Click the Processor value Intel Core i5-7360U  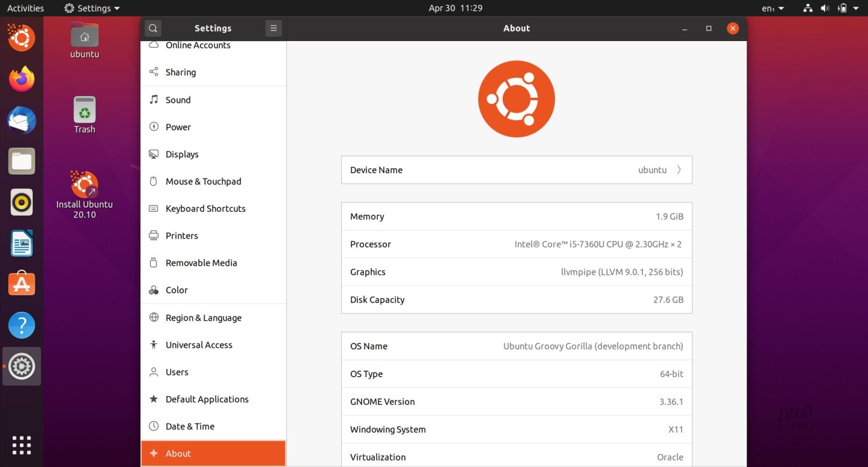coord(598,244)
